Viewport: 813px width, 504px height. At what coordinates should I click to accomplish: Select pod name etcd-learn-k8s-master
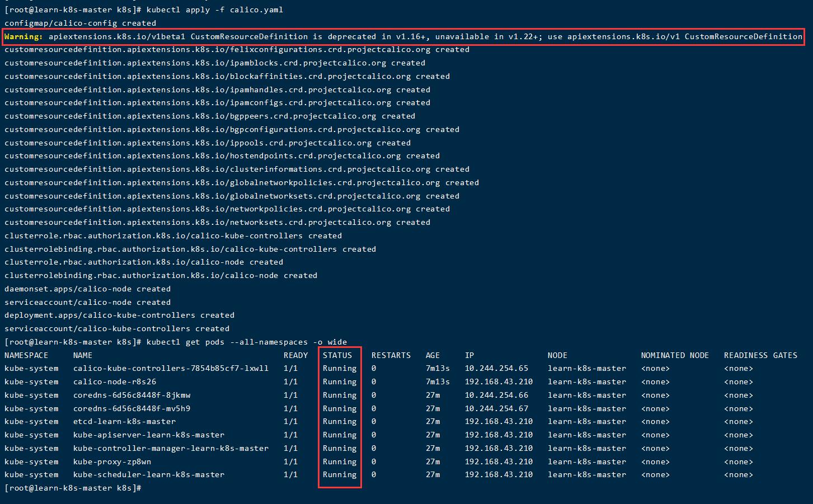[125, 422]
